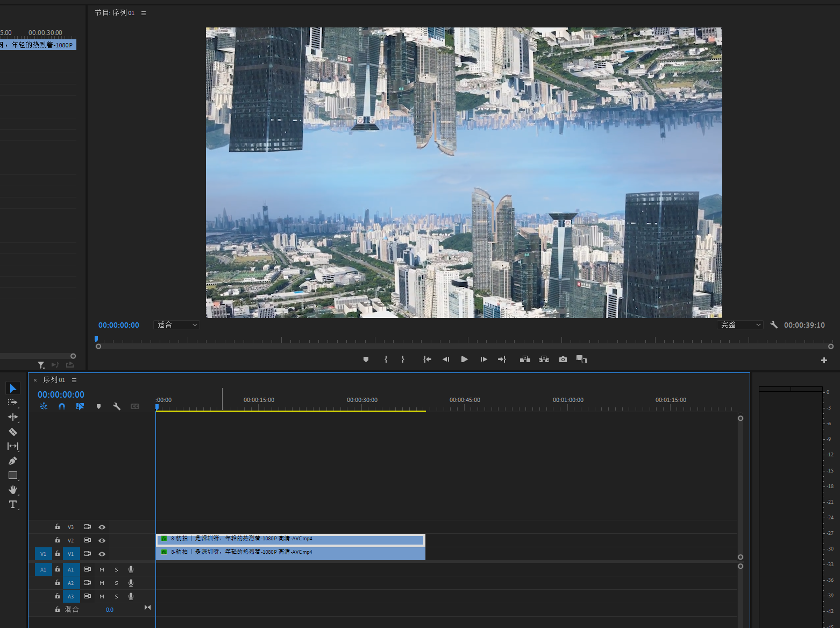The width and height of the screenshot is (840, 628).
Task: Open the program monitor panel menu
Action: [144, 13]
